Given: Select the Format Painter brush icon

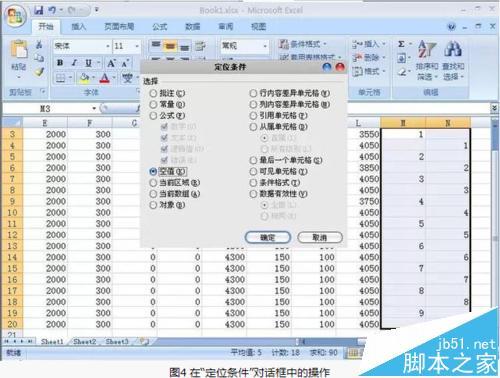Looking at the screenshot, I should pyautogui.click(x=39, y=71).
